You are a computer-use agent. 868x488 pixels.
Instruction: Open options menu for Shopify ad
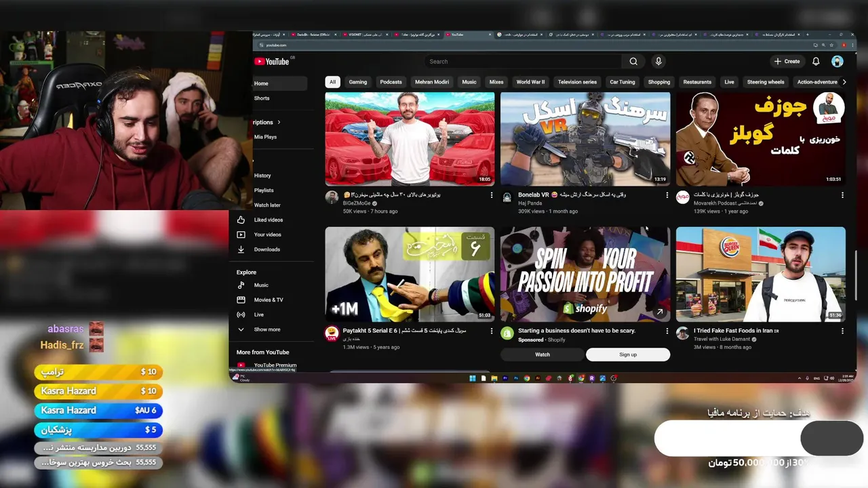667,331
